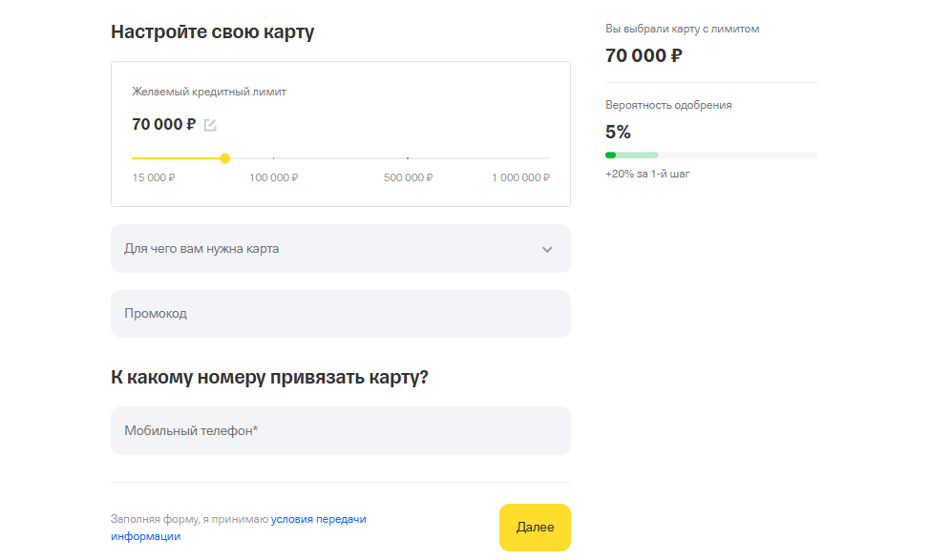
Task: Select the 500 000 ₽ slider label
Action: (408, 177)
